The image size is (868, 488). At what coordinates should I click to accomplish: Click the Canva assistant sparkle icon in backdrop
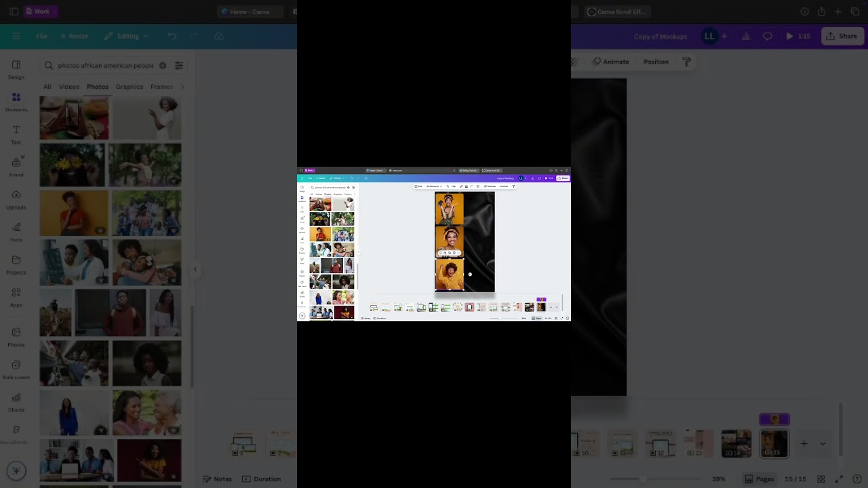click(x=16, y=470)
